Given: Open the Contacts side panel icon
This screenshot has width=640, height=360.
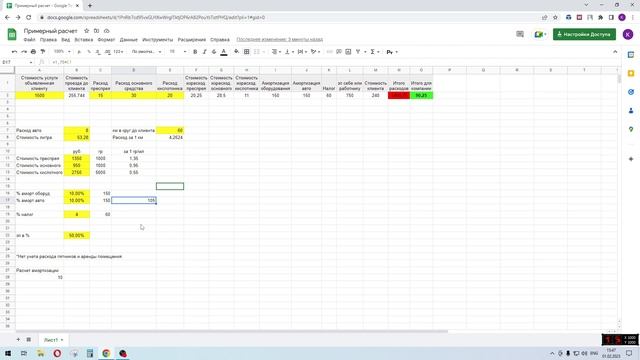Looking at the screenshot, I should [631, 111].
